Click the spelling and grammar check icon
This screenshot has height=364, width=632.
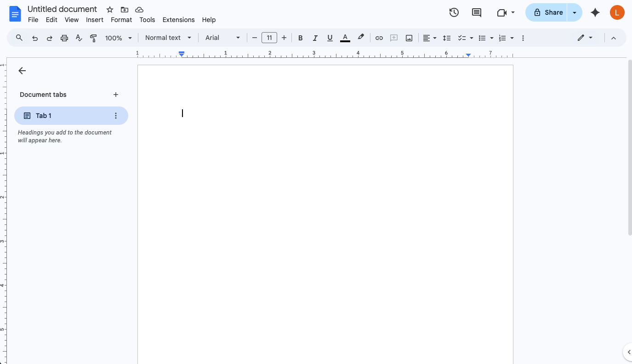pos(79,38)
